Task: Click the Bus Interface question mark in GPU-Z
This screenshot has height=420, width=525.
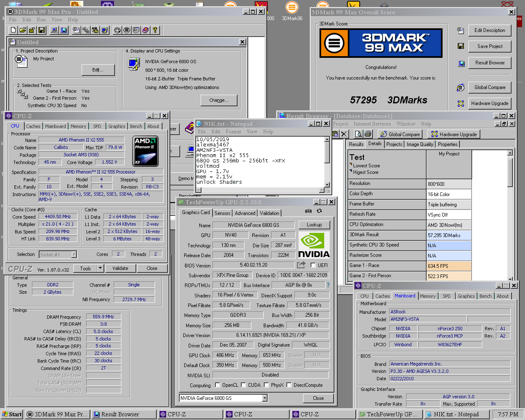Action: [x=328, y=285]
